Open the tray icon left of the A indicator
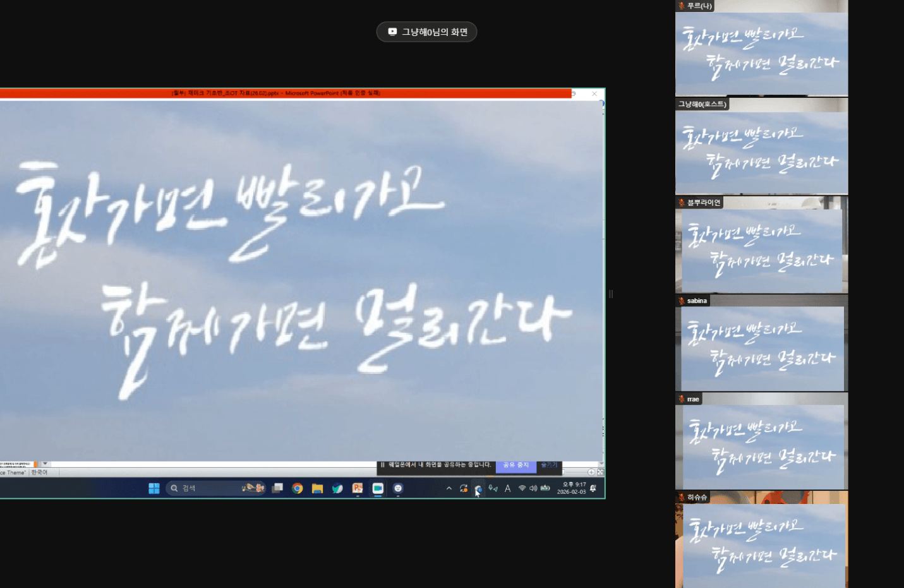This screenshot has height=588, width=904. coord(493,488)
